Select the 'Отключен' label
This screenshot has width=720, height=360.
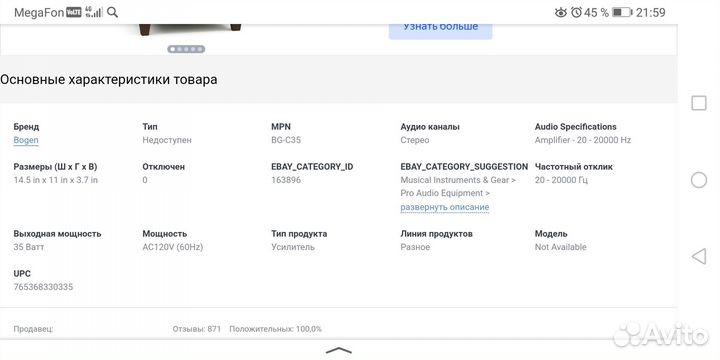click(x=163, y=167)
